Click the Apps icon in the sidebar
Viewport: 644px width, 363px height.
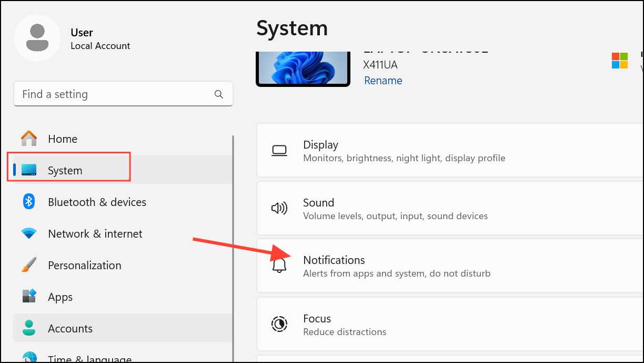29,297
